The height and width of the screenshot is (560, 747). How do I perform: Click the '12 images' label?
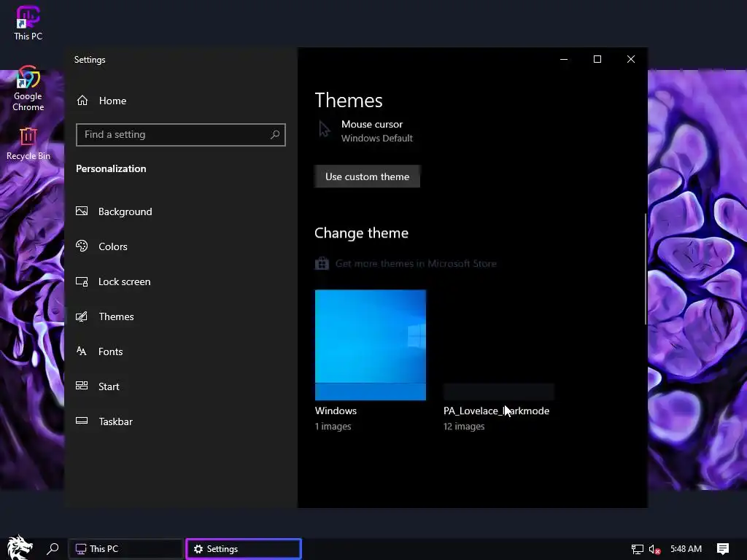(x=464, y=426)
